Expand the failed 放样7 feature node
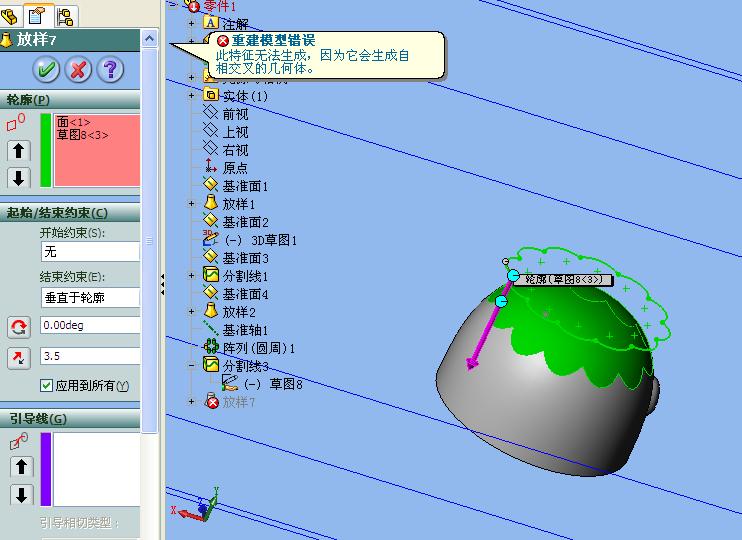The width and height of the screenshot is (742, 540). (x=191, y=401)
